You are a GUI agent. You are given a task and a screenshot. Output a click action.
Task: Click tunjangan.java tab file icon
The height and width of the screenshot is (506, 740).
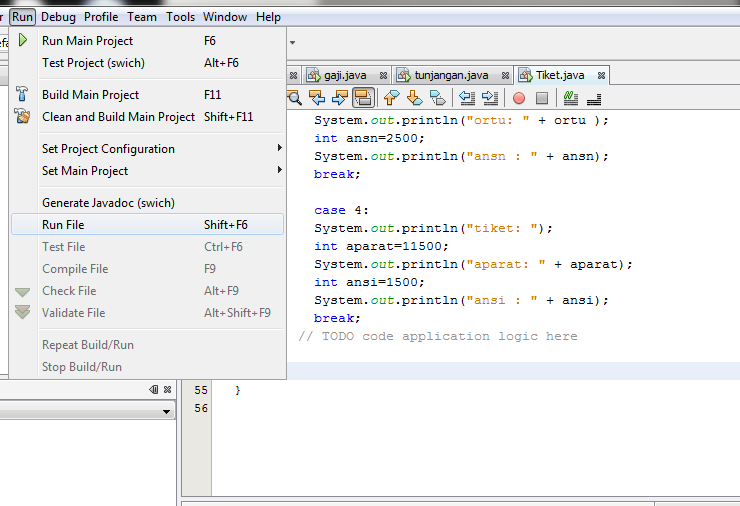pos(404,75)
